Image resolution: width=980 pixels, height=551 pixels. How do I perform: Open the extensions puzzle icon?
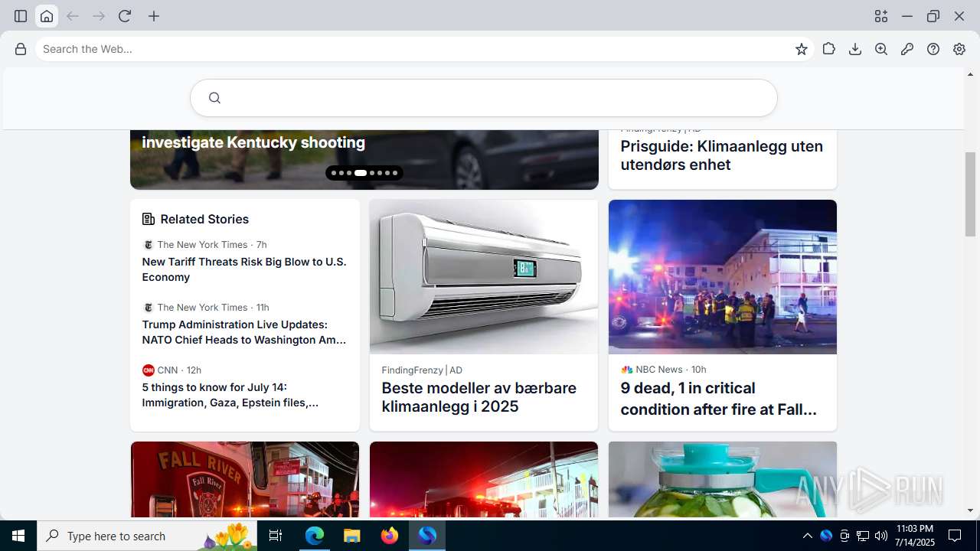(x=829, y=49)
